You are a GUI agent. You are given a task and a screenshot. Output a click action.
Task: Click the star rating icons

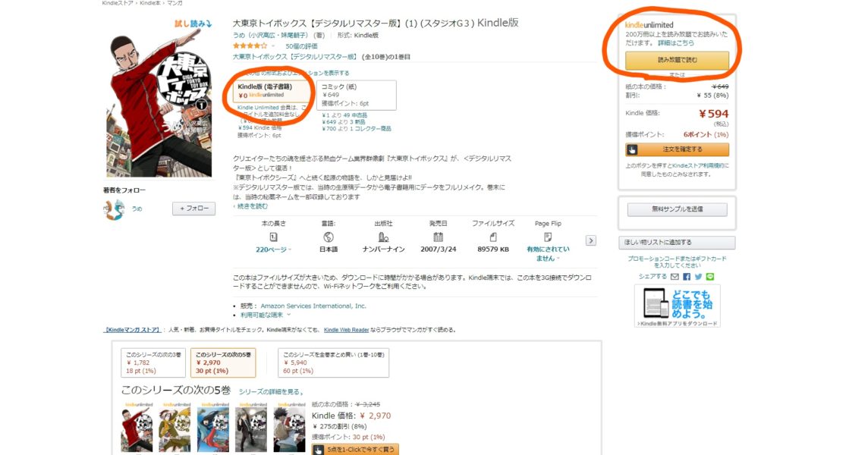pyautogui.click(x=250, y=46)
